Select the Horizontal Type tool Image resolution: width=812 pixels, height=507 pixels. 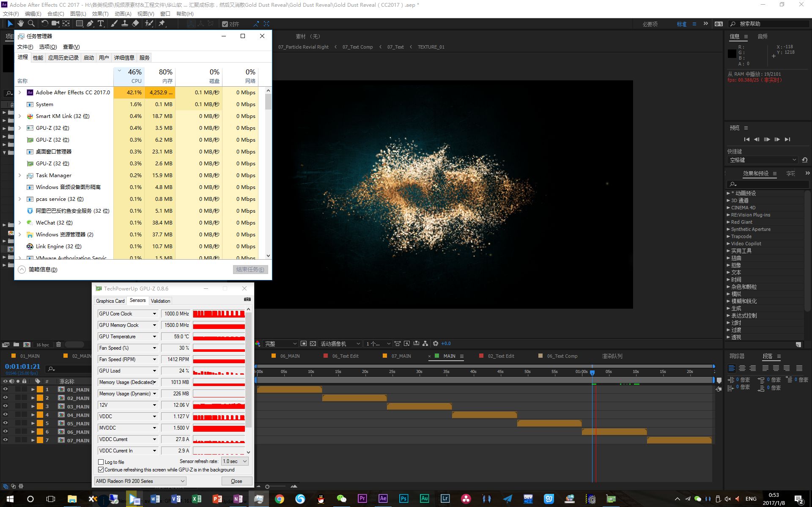click(x=101, y=24)
